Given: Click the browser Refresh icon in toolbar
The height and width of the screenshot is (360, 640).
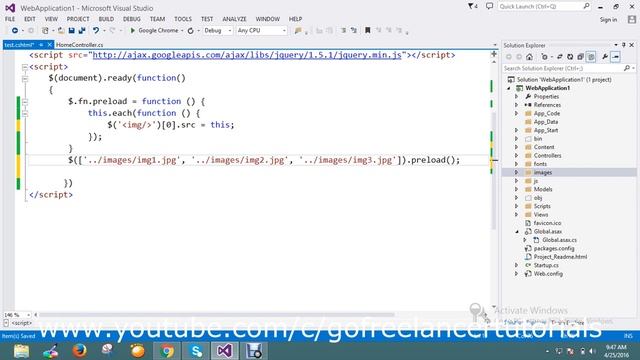Looking at the screenshot, I should click(x=191, y=31).
